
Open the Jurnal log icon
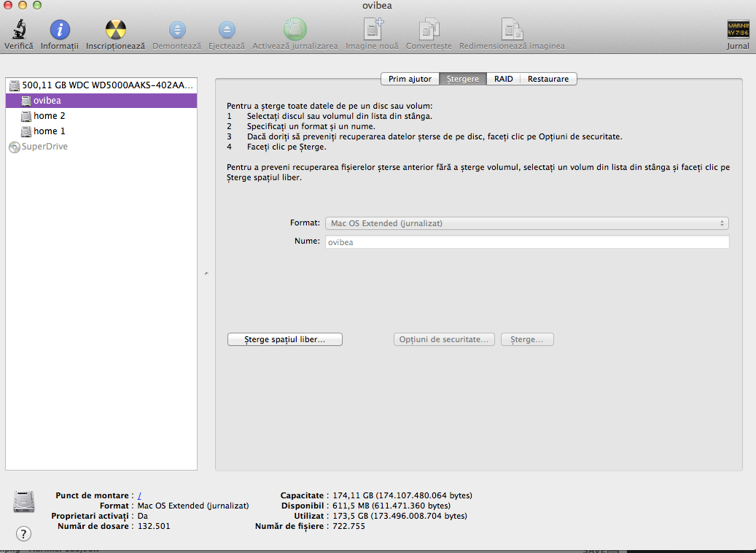coord(739,29)
